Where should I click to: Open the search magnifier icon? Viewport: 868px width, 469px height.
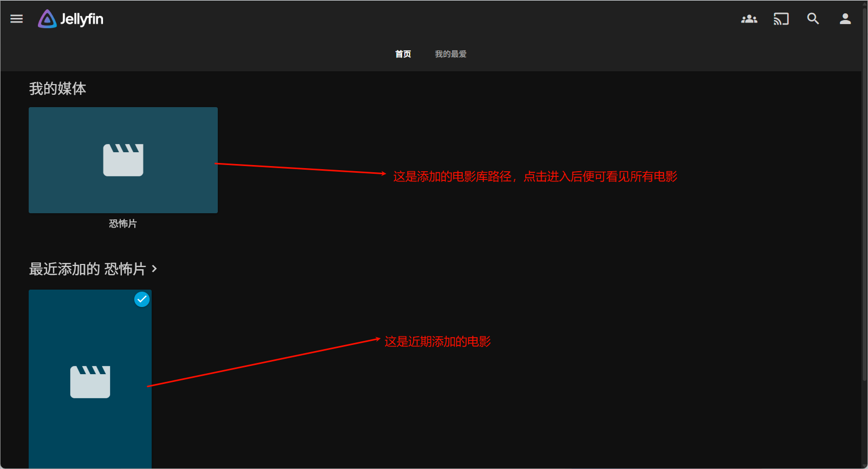pyautogui.click(x=813, y=19)
